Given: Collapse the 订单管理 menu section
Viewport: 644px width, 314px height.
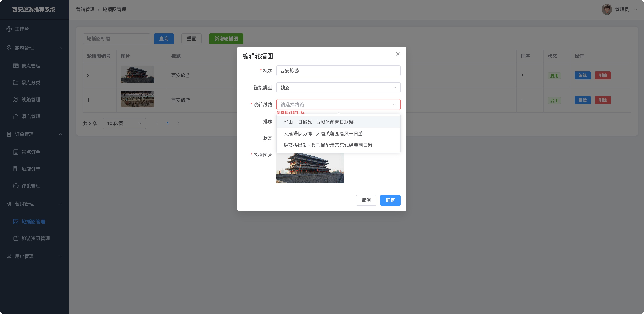Looking at the screenshot, I should click(60, 134).
